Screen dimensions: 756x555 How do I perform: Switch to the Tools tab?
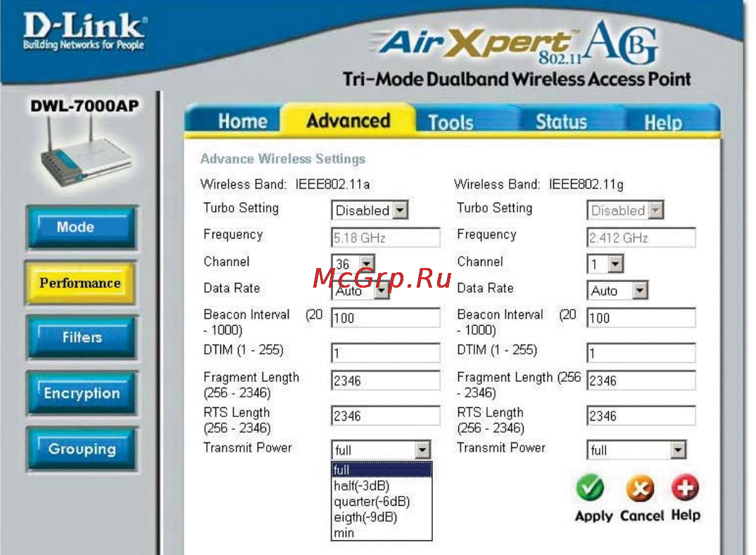pyautogui.click(x=451, y=122)
